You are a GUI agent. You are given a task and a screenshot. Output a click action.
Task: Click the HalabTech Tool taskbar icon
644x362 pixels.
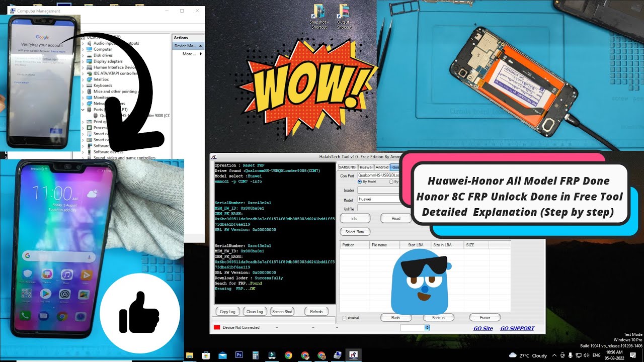pos(354,355)
